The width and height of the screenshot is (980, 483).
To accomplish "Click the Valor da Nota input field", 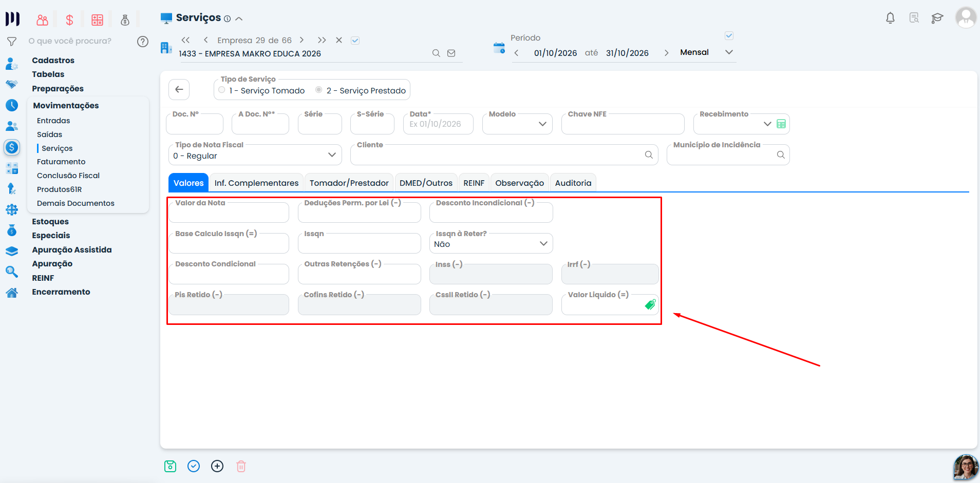I will coord(229,212).
